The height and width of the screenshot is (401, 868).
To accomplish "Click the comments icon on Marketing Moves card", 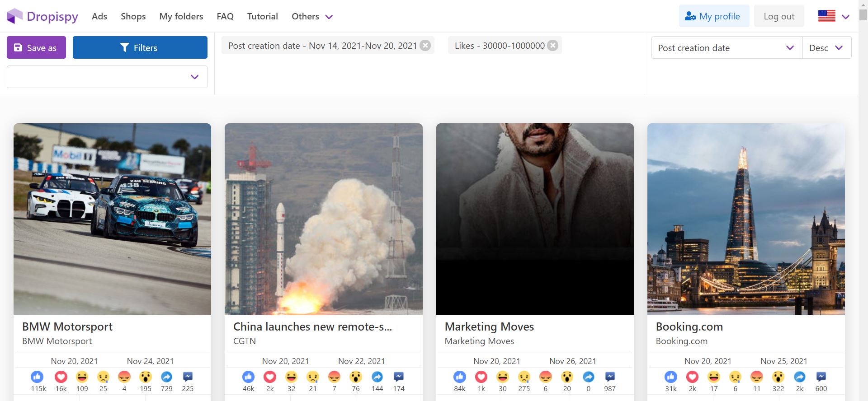I will pos(610,377).
